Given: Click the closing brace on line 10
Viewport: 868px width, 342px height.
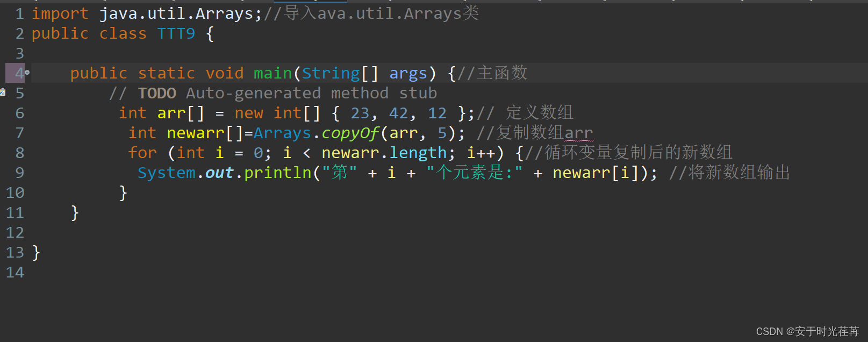Looking at the screenshot, I should (123, 193).
